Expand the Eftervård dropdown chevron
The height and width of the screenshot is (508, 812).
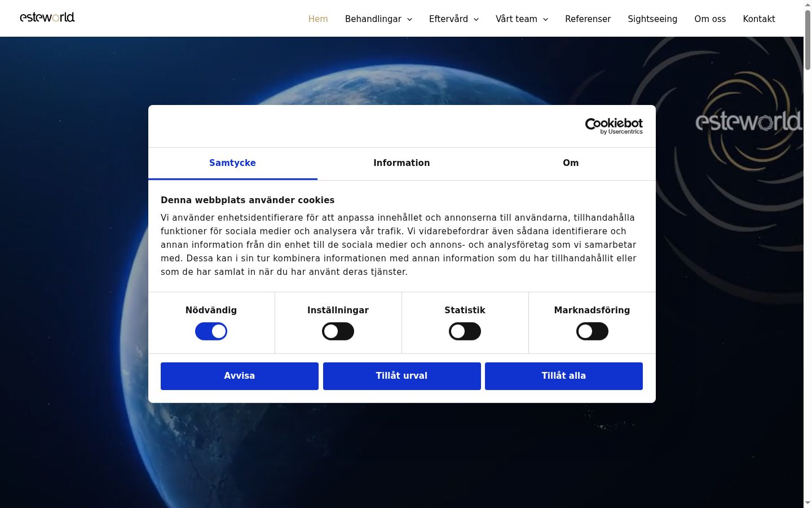click(476, 19)
